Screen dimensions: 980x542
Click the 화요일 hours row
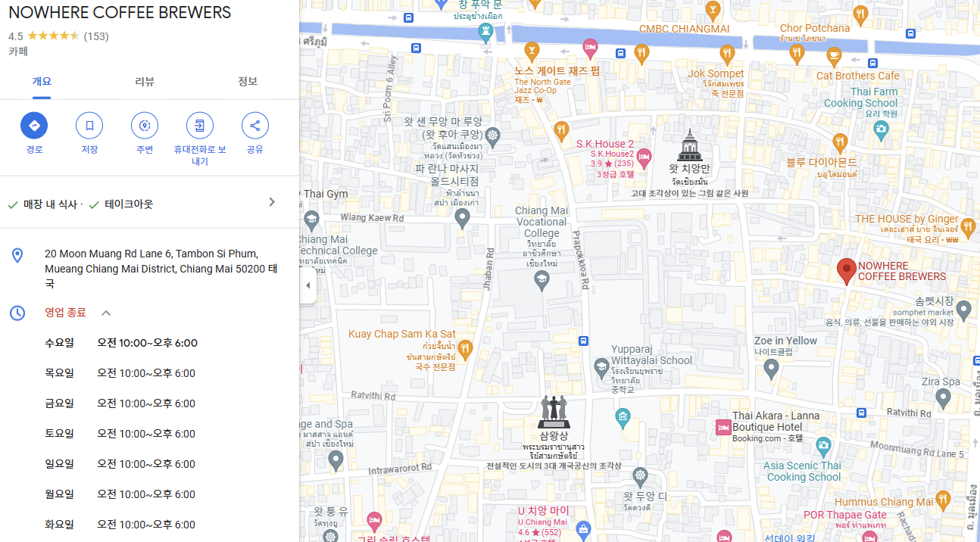[x=121, y=525]
